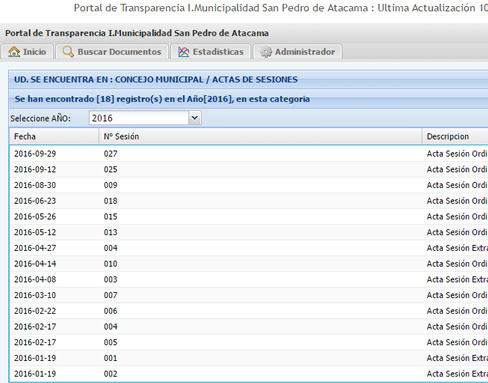
Task: Select the row dated 2016-05-26
Action: [249, 216]
